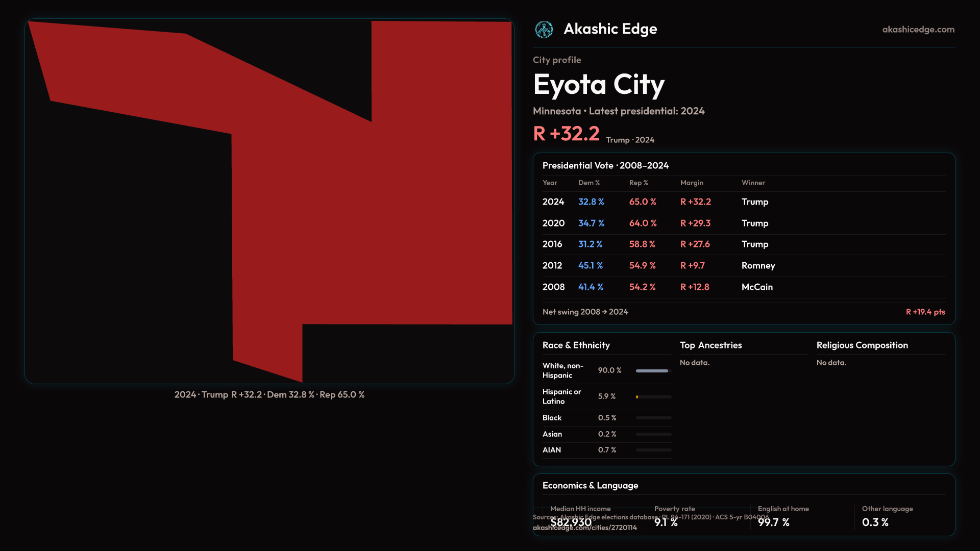The width and height of the screenshot is (980, 551).
Task: Click the White non-Hispanic percentage bar
Action: click(653, 371)
